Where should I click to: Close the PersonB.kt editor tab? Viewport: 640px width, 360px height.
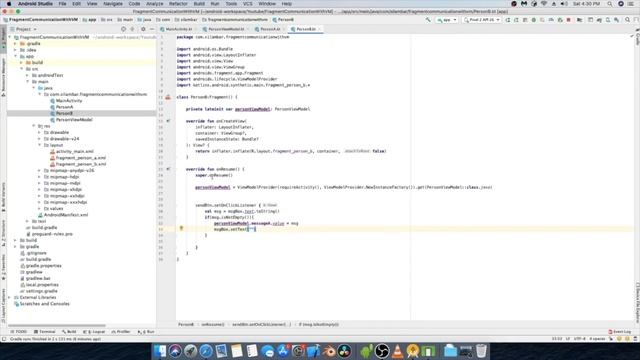click(x=319, y=29)
